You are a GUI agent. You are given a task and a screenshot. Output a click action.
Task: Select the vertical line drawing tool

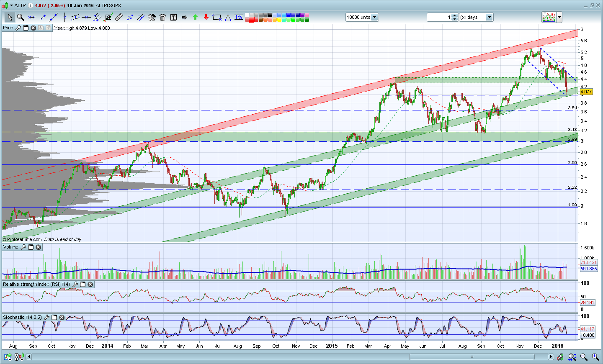point(64,17)
